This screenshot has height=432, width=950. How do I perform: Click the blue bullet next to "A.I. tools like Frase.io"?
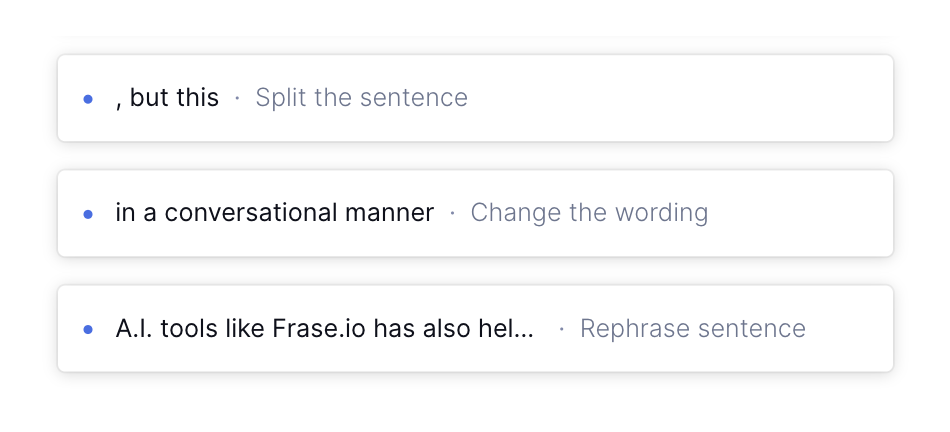click(x=88, y=329)
